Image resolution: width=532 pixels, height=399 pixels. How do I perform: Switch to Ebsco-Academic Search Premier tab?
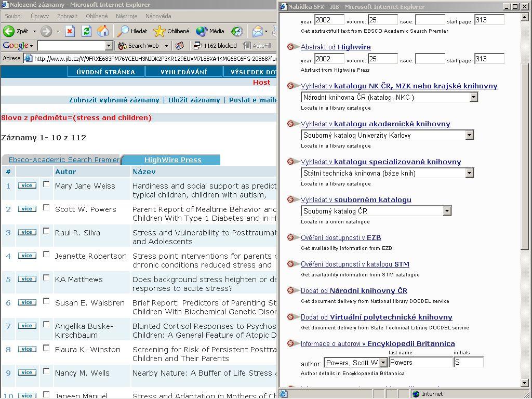[64, 160]
